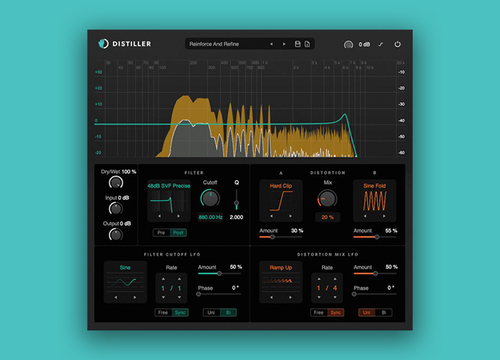Set filter position to Pre
This screenshot has width=500, height=360.
pyautogui.click(x=161, y=233)
